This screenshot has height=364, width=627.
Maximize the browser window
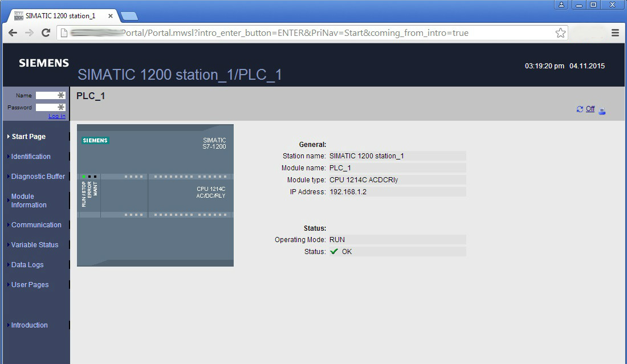(x=593, y=5)
